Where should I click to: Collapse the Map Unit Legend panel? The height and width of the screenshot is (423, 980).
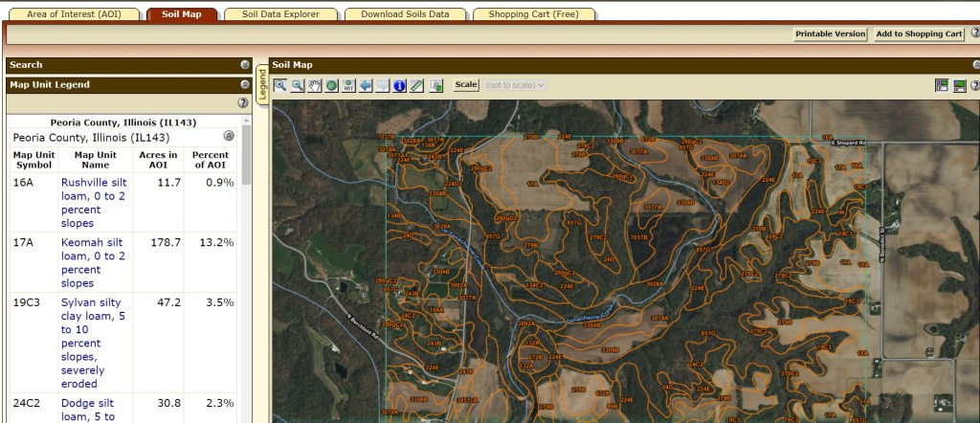[x=245, y=84]
